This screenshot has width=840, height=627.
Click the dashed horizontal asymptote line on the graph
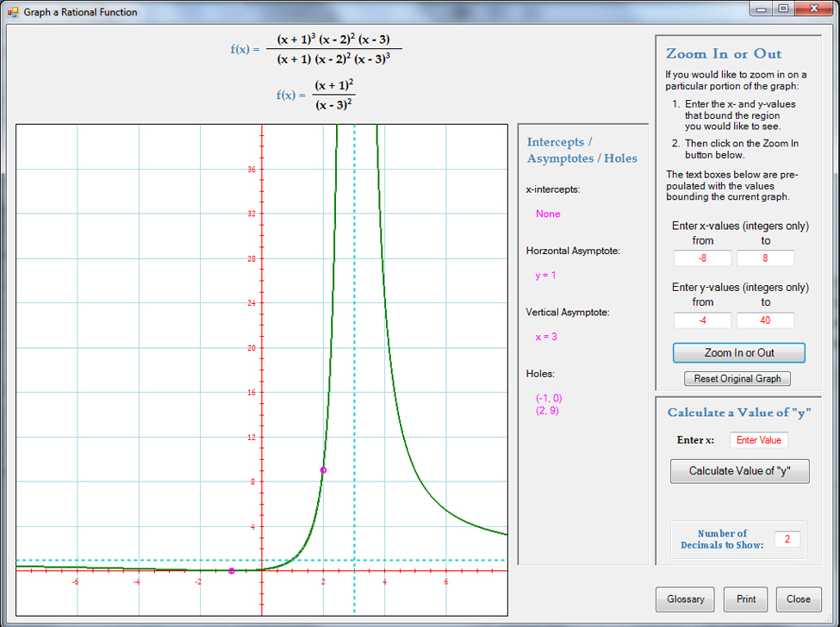click(x=129, y=560)
